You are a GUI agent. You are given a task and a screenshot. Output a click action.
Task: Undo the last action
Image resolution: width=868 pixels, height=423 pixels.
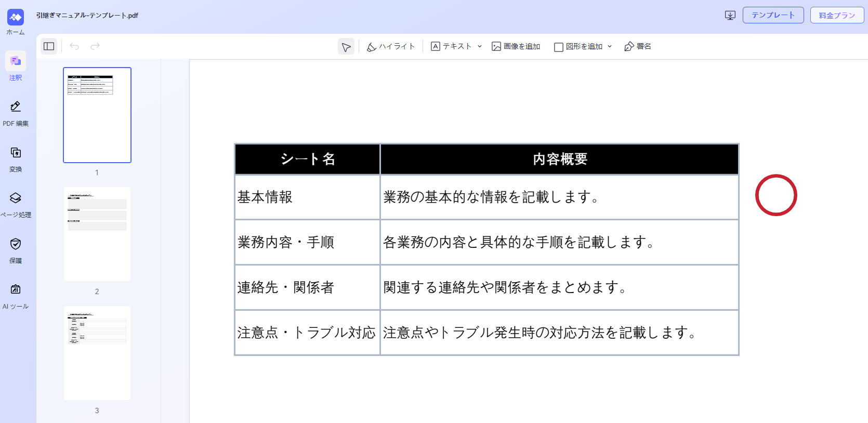(x=74, y=46)
